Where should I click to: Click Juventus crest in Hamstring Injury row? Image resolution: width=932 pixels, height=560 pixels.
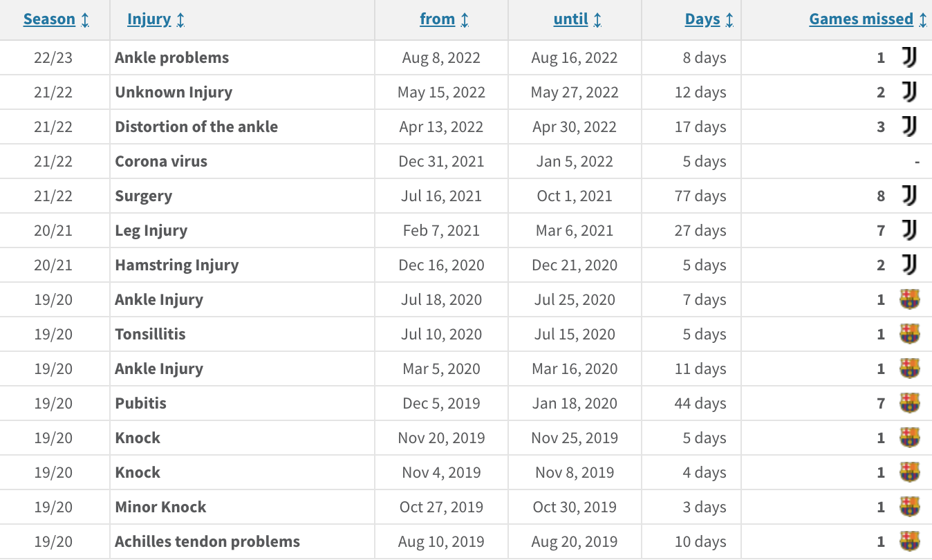[x=910, y=265]
